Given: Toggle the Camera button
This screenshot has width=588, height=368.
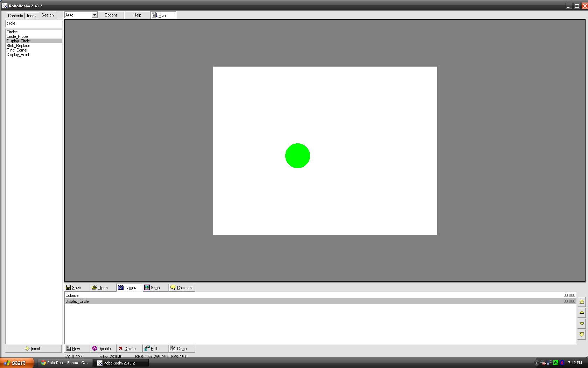Looking at the screenshot, I should [x=128, y=288].
